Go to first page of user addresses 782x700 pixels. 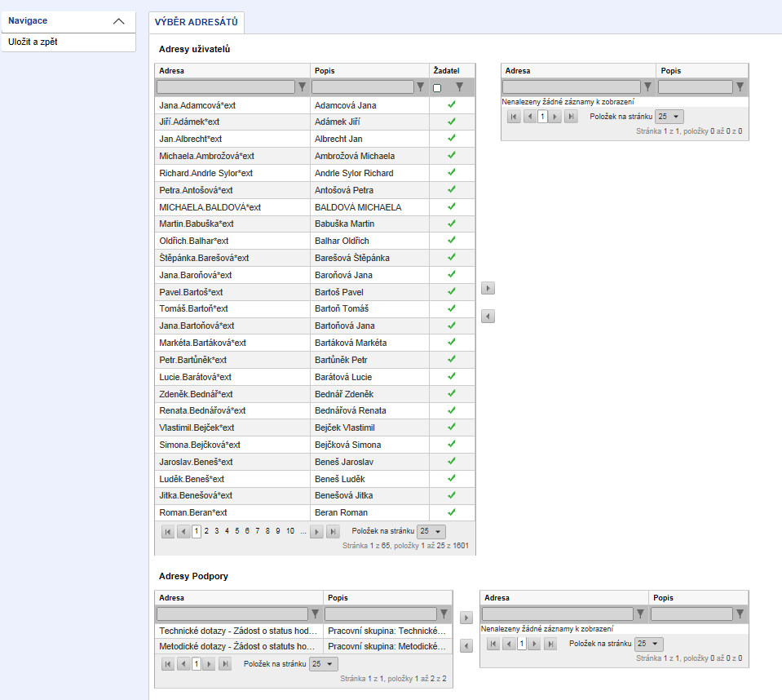point(168,532)
